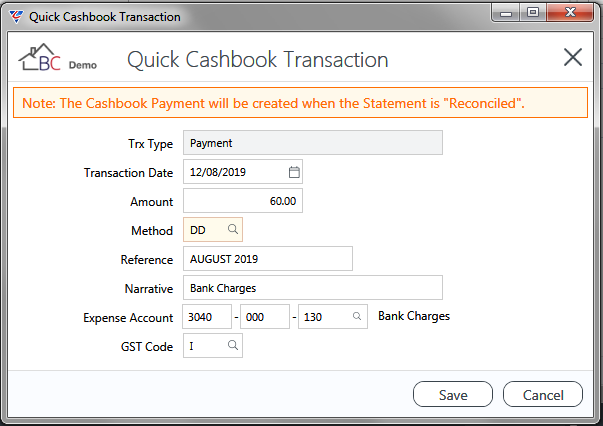Click the Expense Account 000 segment

pos(265,316)
